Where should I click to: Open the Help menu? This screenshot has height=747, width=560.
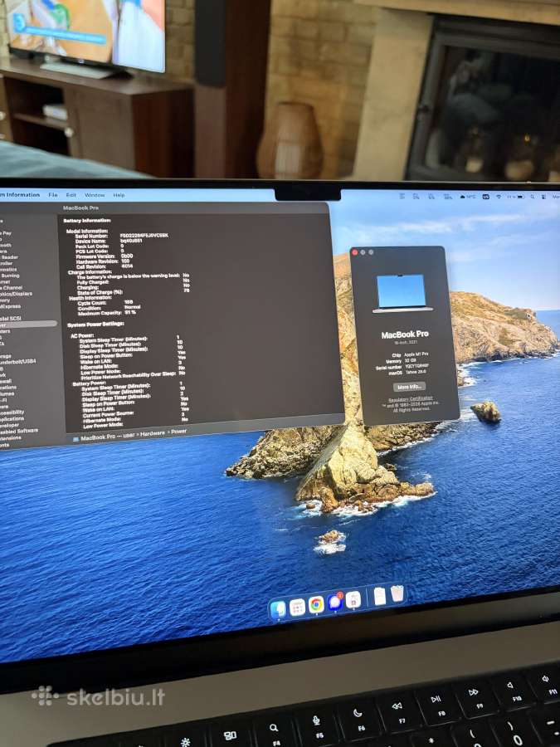119,195
